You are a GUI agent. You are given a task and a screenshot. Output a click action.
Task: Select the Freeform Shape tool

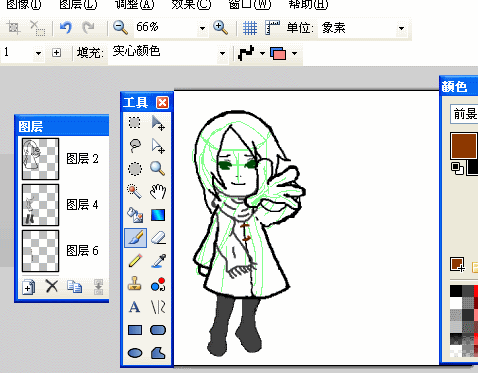click(x=158, y=353)
